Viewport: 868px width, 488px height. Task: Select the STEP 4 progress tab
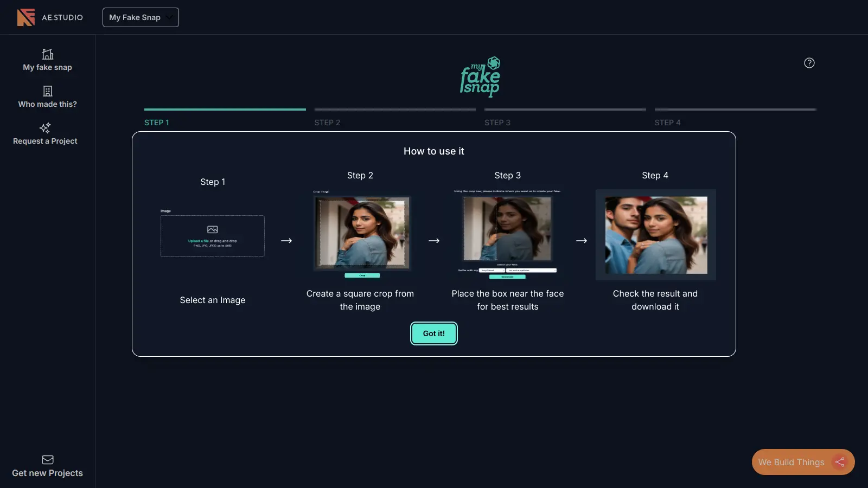pos(667,123)
